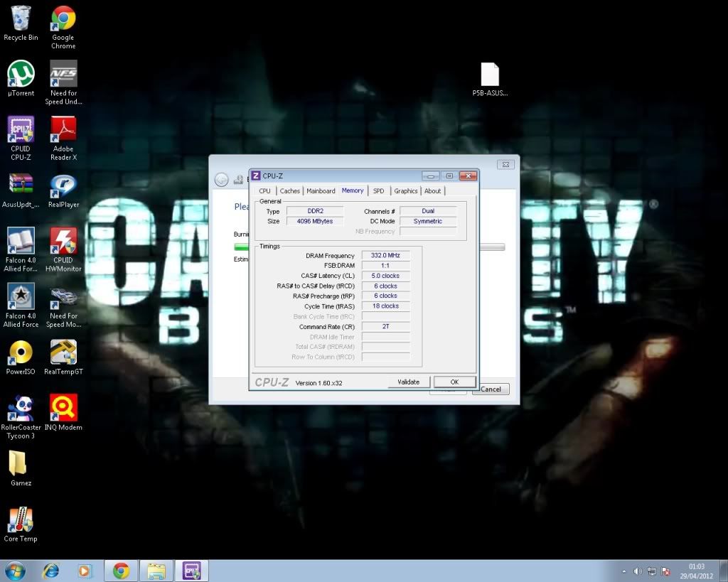
Task: Open Windows Explorer from the taskbar
Action: 156,571
